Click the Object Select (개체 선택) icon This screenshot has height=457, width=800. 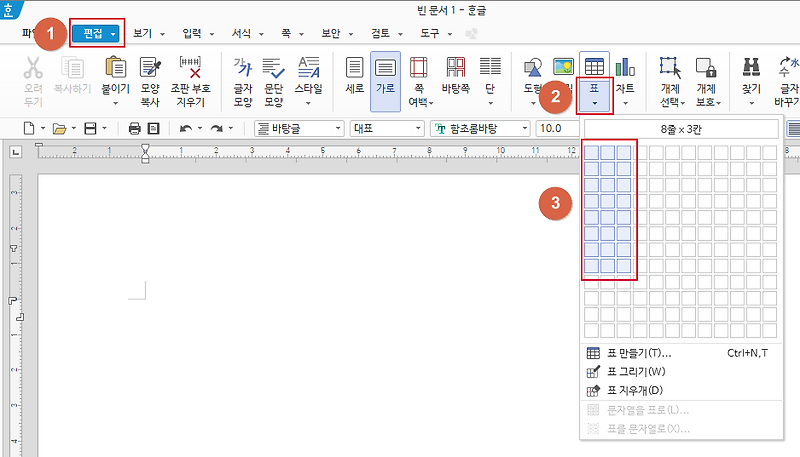670,67
